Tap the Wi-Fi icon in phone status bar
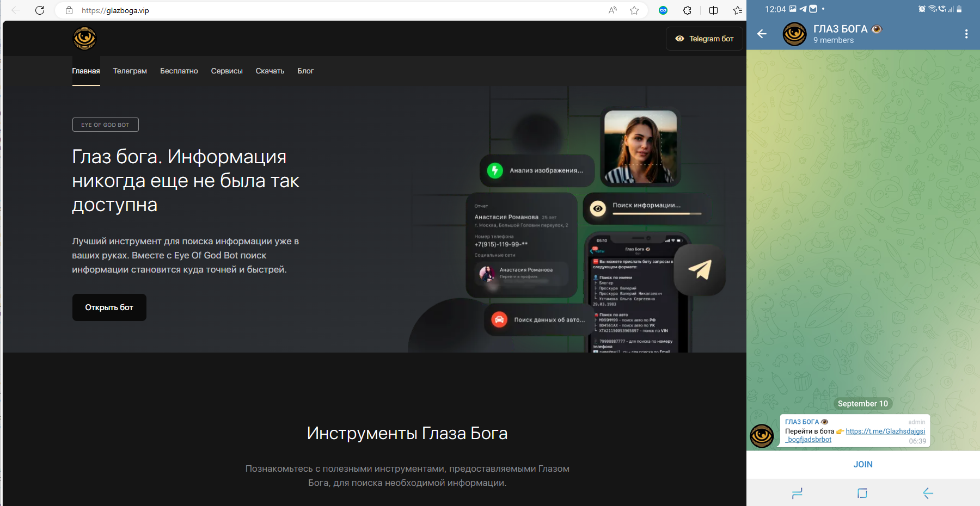 click(x=933, y=9)
